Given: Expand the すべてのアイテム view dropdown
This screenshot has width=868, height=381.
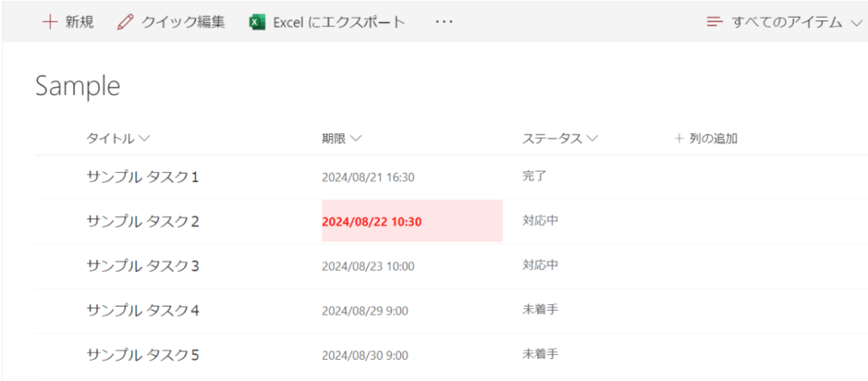Looking at the screenshot, I should click(854, 23).
